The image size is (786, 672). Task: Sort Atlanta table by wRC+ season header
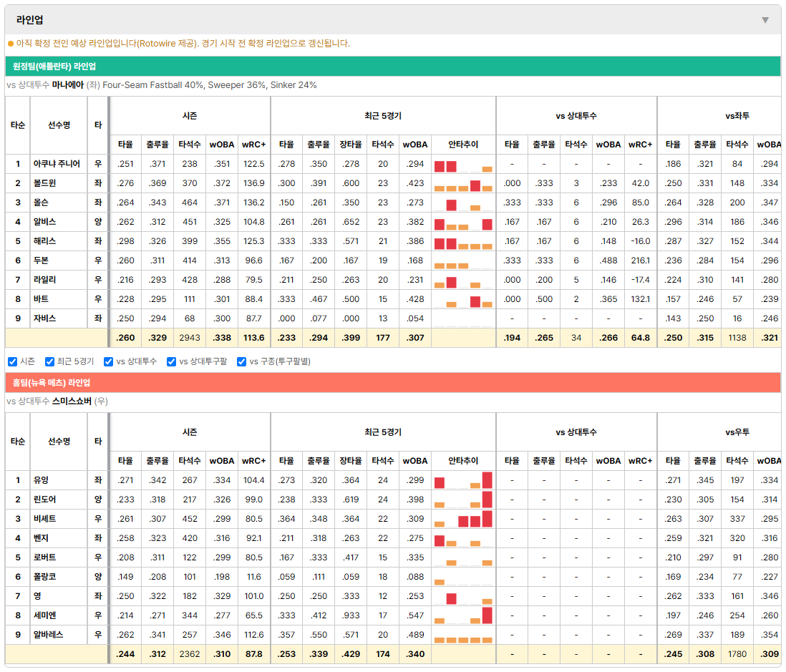pyautogui.click(x=253, y=145)
